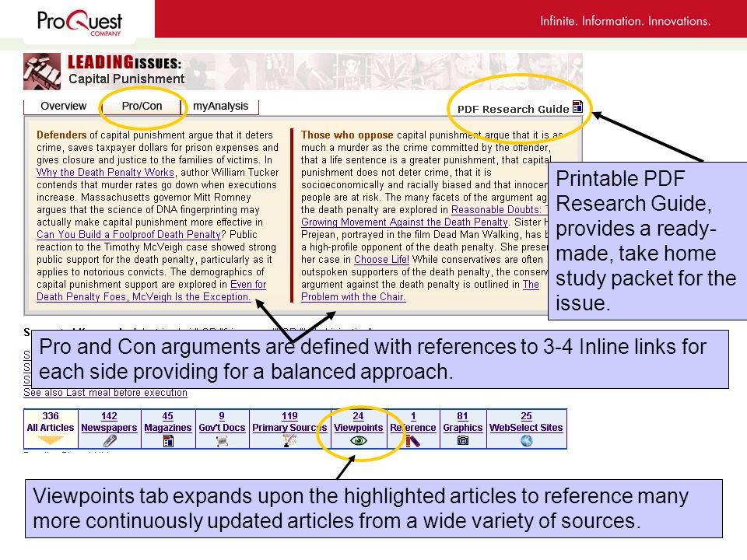Click the 'Defenders' heading text
The height and width of the screenshot is (560, 747).
pos(61,135)
